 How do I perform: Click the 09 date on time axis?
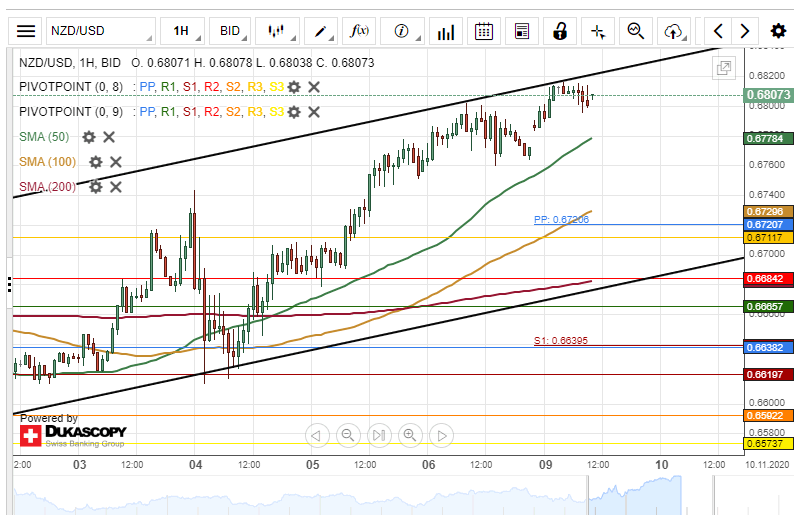click(x=546, y=465)
